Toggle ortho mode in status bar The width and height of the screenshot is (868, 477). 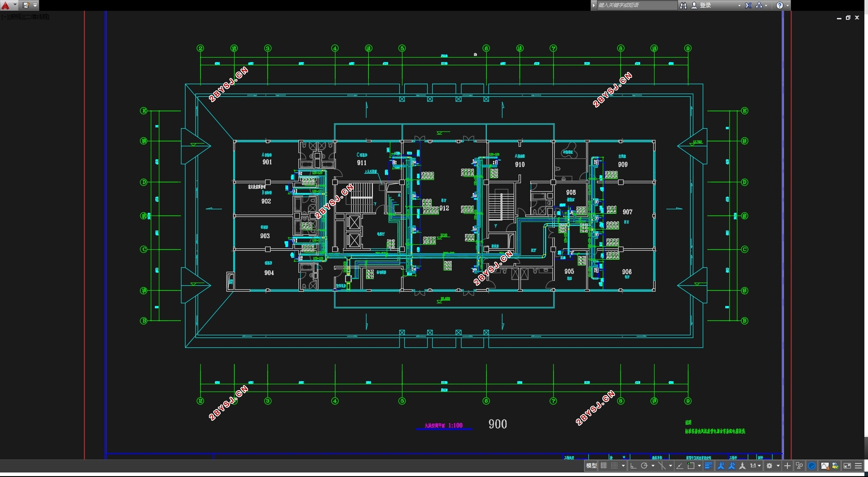pos(633,466)
